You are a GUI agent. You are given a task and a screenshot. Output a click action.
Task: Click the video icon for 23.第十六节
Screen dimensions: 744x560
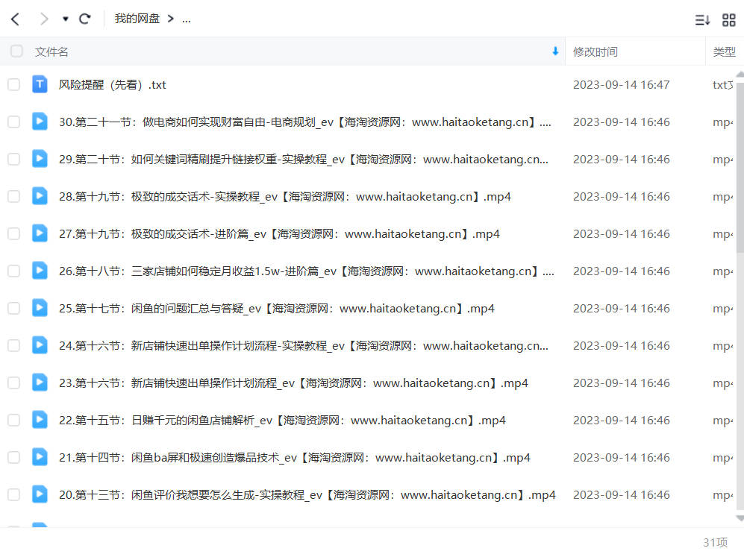(x=40, y=383)
